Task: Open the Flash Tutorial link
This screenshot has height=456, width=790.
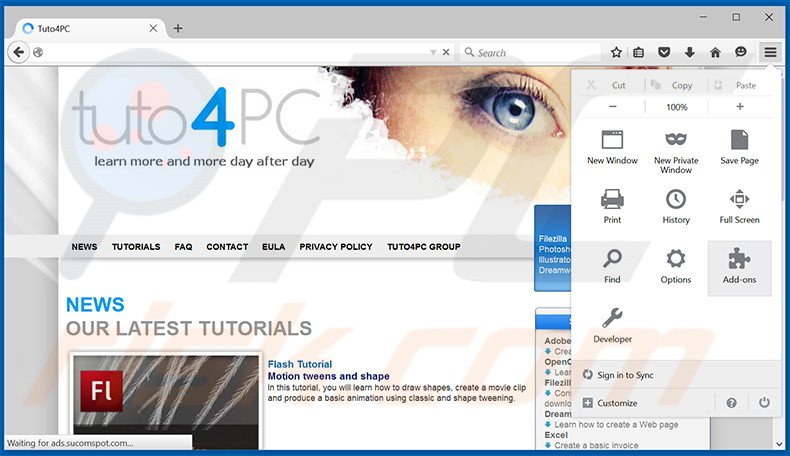Action: click(x=300, y=364)
